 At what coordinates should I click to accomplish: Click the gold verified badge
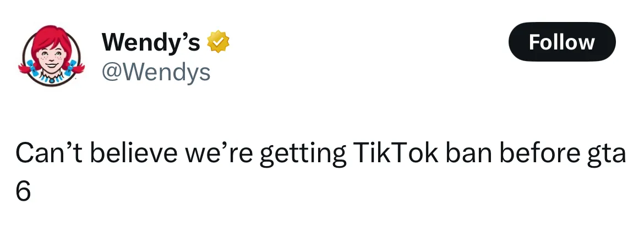219,42
